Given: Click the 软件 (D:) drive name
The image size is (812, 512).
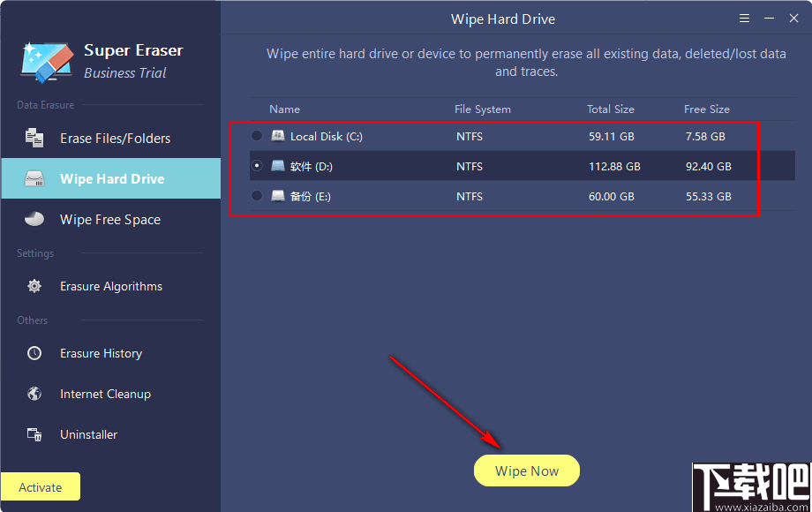Looking at the screenshot, I should [x=312, y=167].
